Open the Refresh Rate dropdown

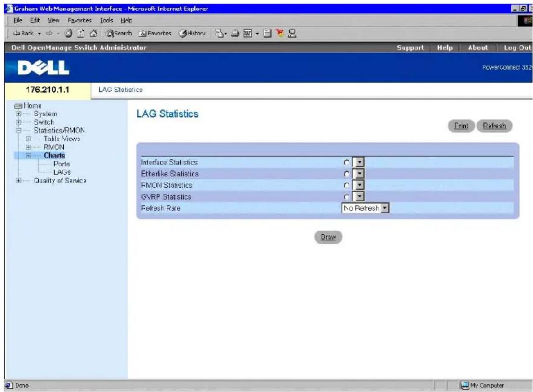(x=365, y=208)
